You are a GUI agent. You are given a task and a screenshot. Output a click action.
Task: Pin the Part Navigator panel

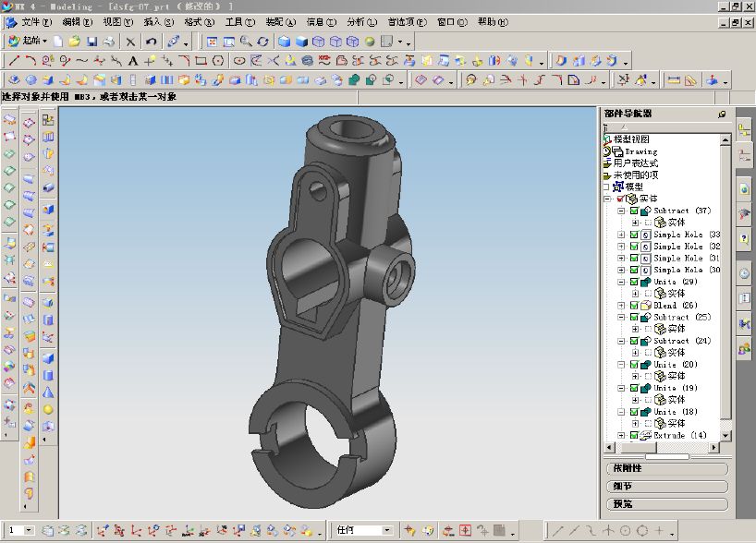tap(722, 115)
